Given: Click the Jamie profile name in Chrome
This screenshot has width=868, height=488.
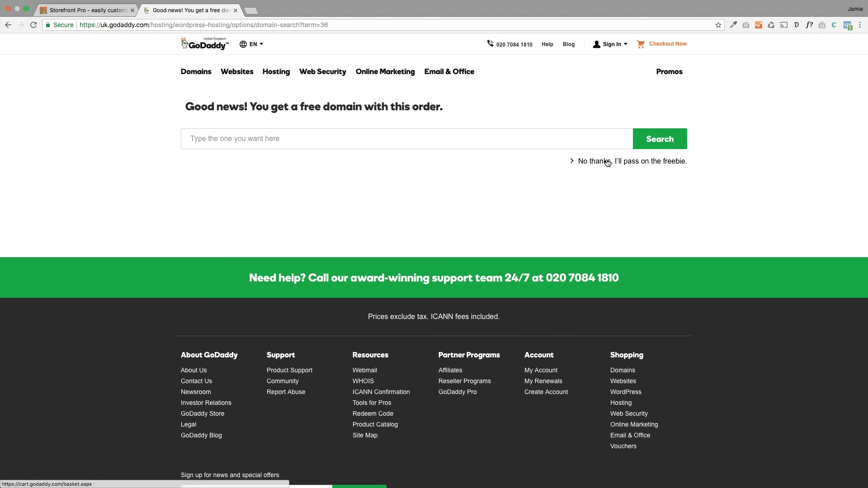Looking at the screenshot, I should (855, 9).
